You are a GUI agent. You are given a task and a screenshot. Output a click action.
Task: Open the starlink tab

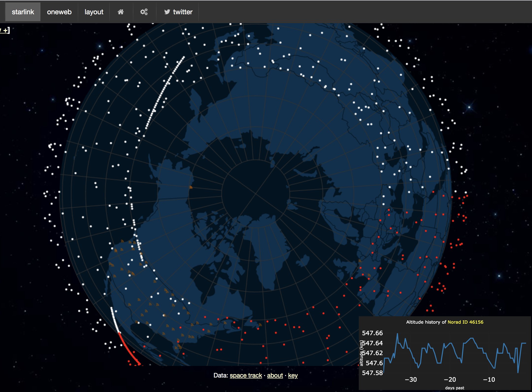[x=23, y=12]
